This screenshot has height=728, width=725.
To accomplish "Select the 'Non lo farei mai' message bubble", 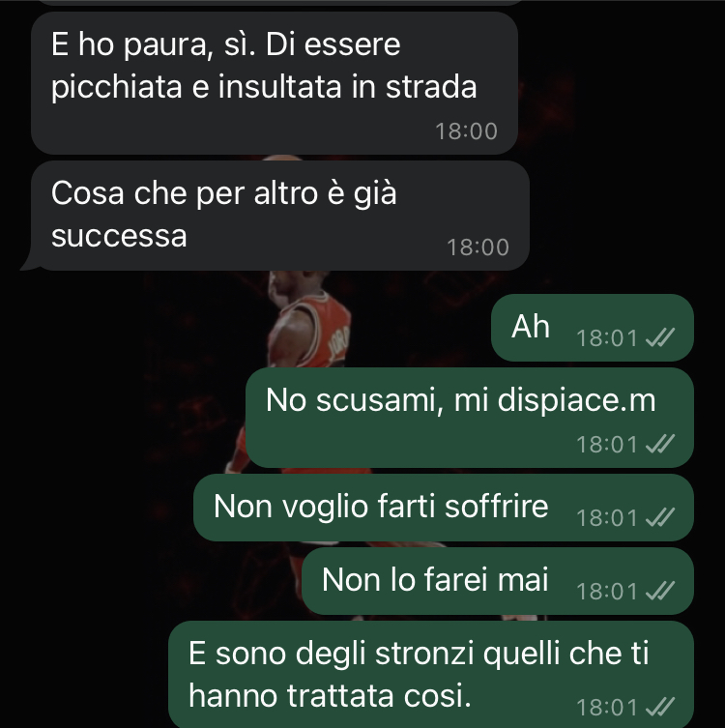I will 498,581.
